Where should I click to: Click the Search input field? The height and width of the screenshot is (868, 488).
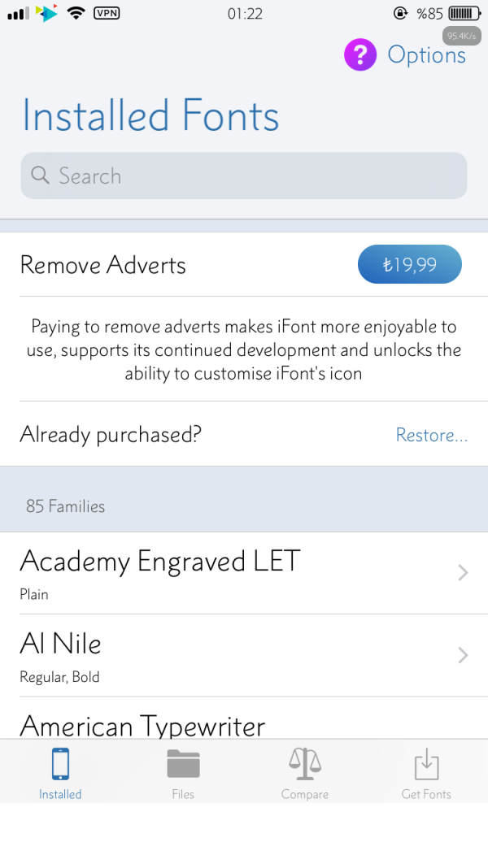[x=244, y=176]
